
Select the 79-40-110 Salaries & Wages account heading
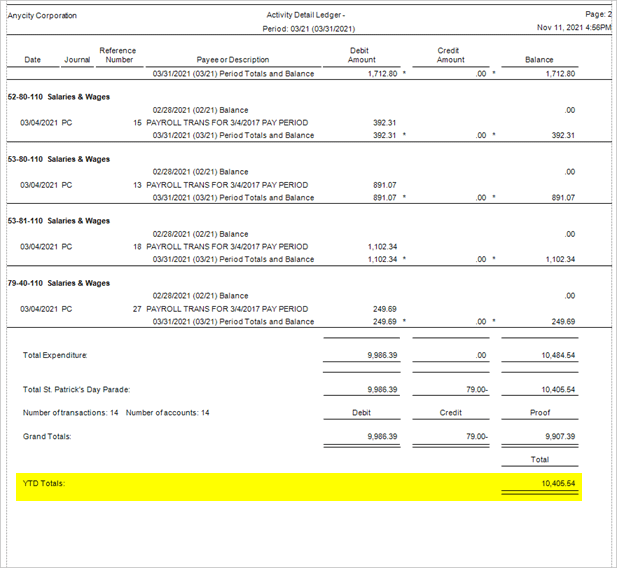(x=59, y=283)
